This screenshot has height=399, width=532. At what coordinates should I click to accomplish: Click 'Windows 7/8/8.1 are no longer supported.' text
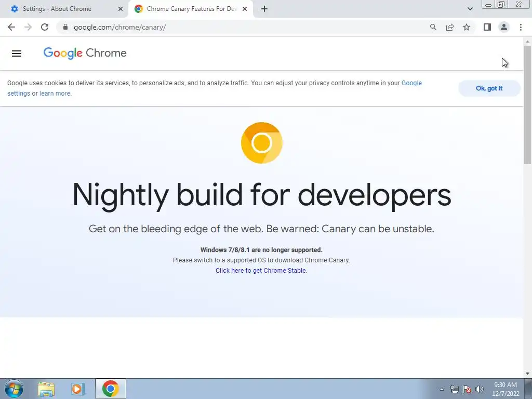coord(261,250)
